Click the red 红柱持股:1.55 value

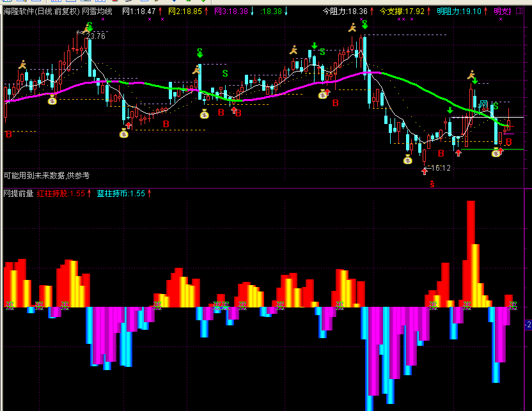point(61,194)
